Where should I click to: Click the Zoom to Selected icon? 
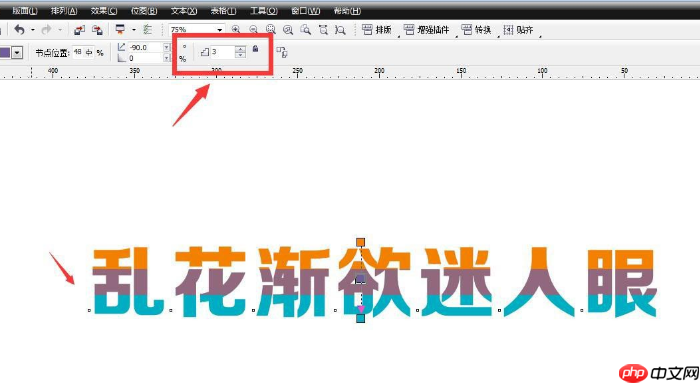tap(271, 29)
